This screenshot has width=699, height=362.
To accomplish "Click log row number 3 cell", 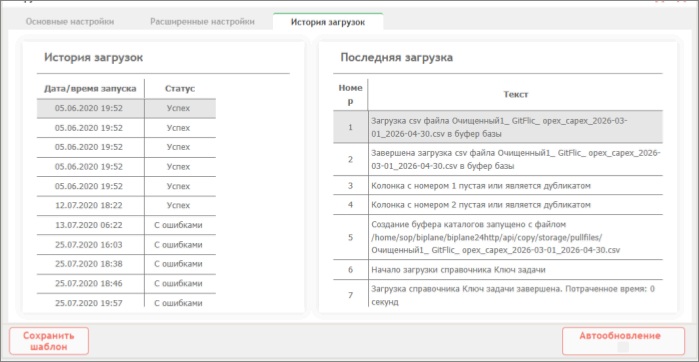I will click(x=350, y=185).
